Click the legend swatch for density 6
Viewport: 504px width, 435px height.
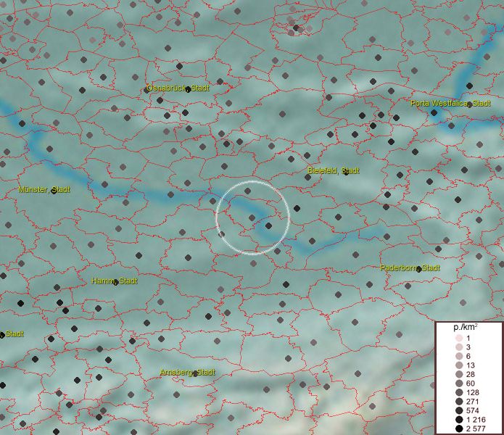point(459,356)
